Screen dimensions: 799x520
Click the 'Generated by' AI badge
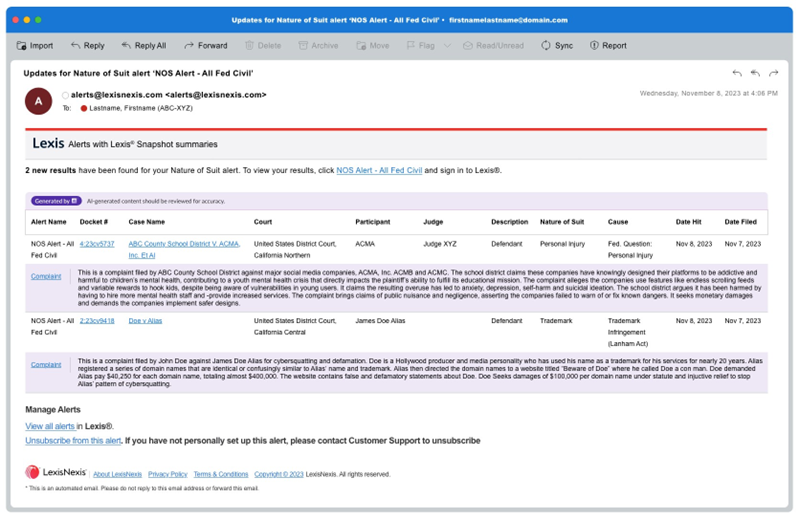[x=56, y=201]
